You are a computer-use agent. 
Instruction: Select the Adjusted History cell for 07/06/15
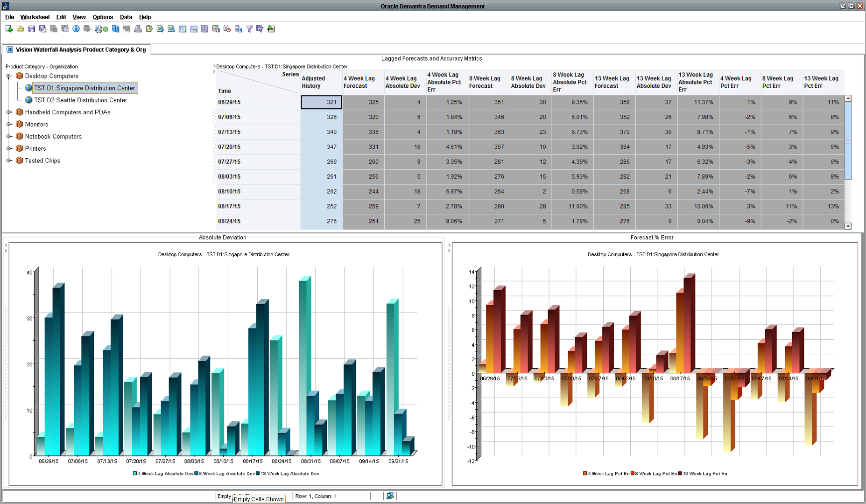pyautogui.click(x=321, y=117)
